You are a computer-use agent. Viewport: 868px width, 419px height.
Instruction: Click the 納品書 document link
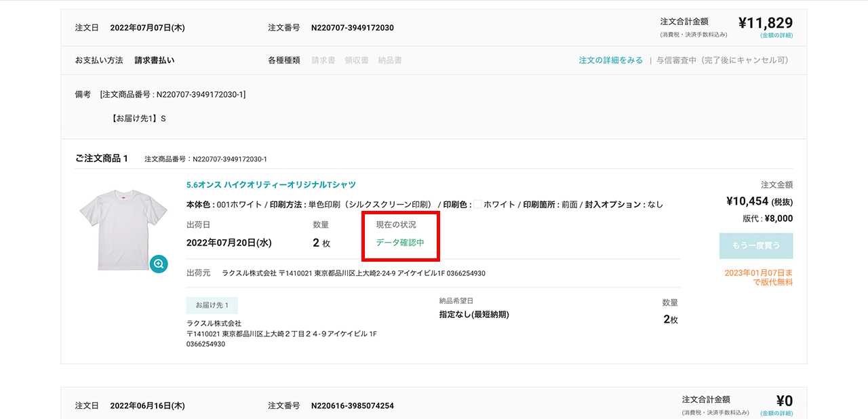click(x=390, y=60)
